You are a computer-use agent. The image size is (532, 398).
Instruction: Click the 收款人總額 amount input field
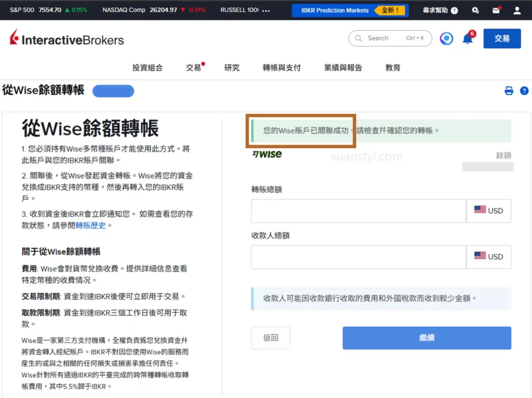tap(358, 257)
